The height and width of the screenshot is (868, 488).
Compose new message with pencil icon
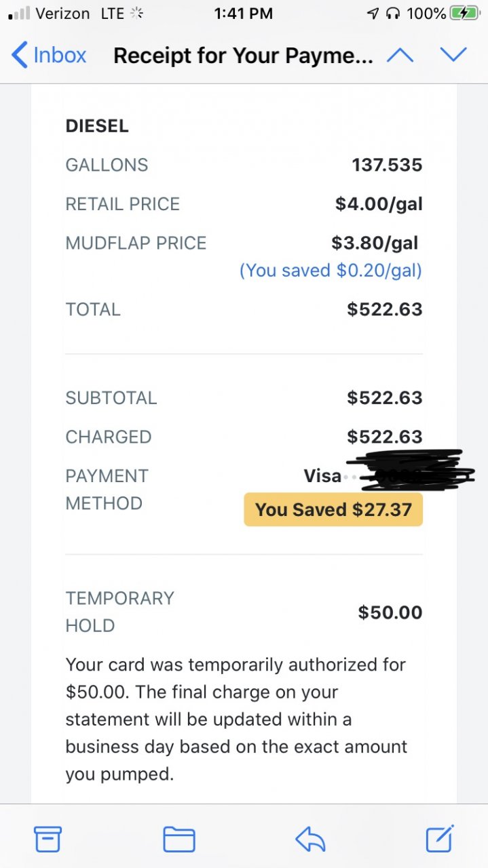[440, 838]
